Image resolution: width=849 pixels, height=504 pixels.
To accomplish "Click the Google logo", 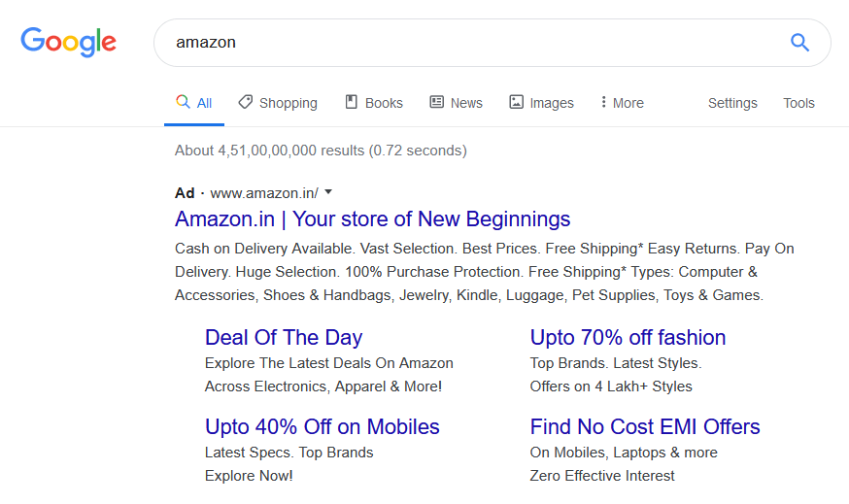I will click(68, 42).
